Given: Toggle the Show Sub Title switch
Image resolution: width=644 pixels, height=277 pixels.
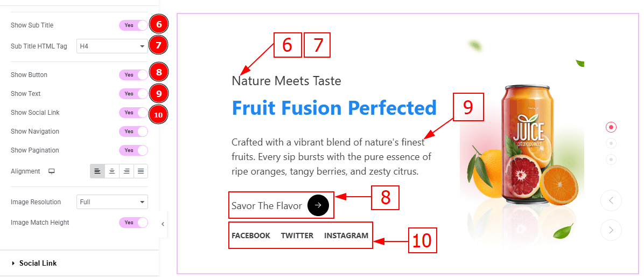Looking at the screenshot, I should tap(134, 25).
